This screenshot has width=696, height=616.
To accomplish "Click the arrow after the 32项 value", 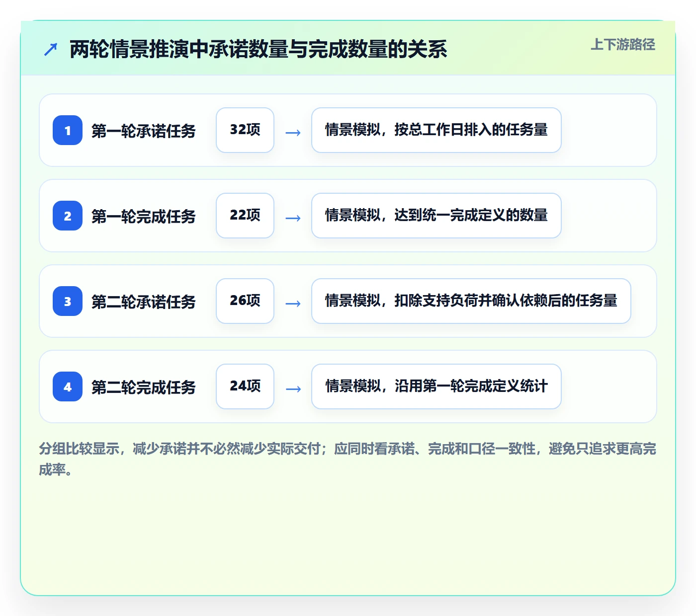I will point(293,132).
